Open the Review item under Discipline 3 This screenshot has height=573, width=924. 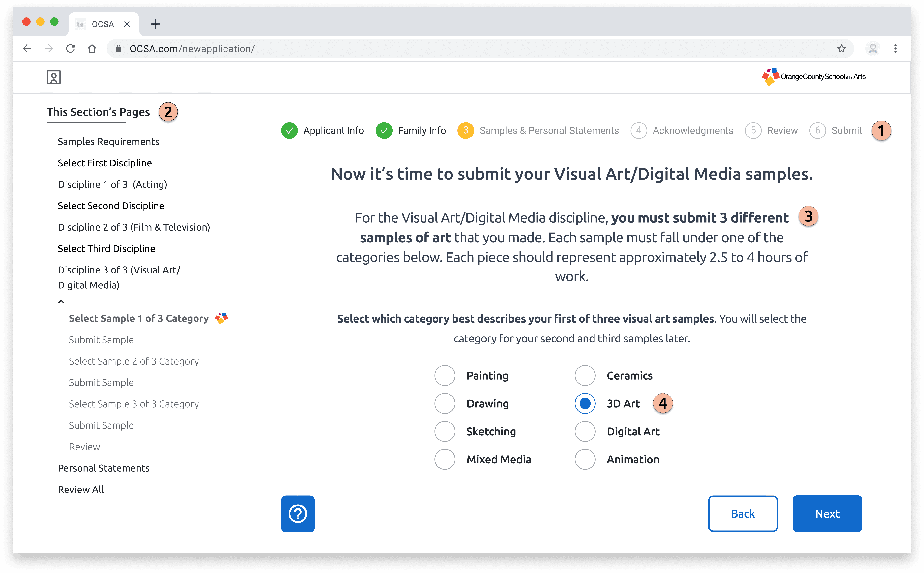click(x=84, y=447)
